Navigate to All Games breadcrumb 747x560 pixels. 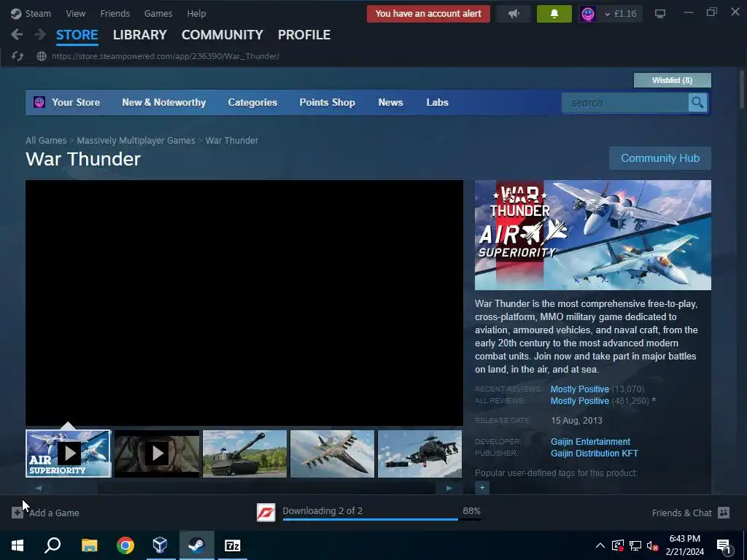[46, 141]
